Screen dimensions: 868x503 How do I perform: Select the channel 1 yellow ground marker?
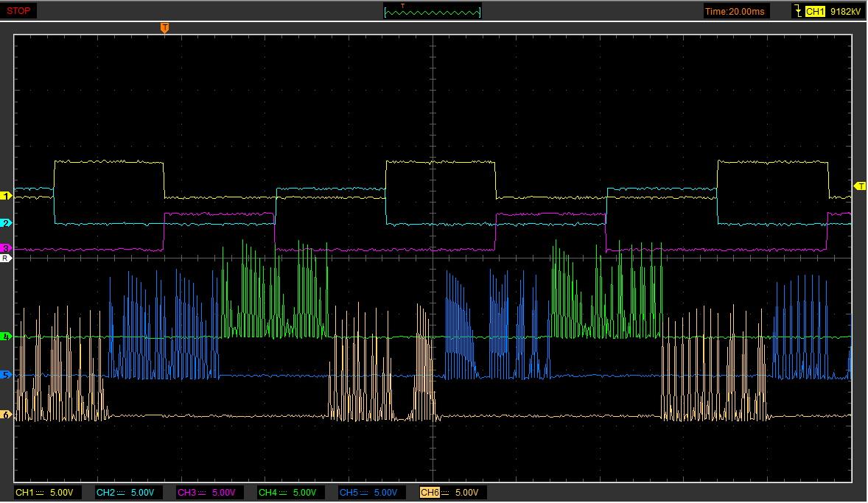[7, 196]
